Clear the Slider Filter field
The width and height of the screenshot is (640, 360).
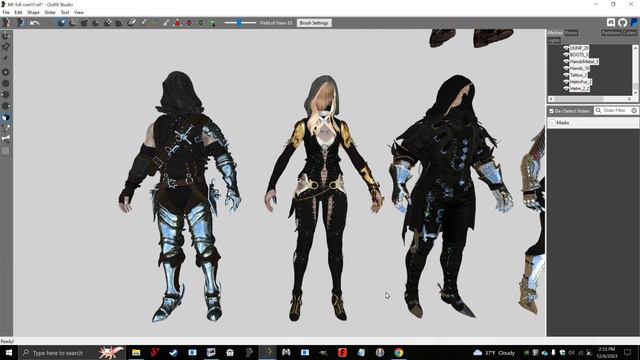point(634,111)
